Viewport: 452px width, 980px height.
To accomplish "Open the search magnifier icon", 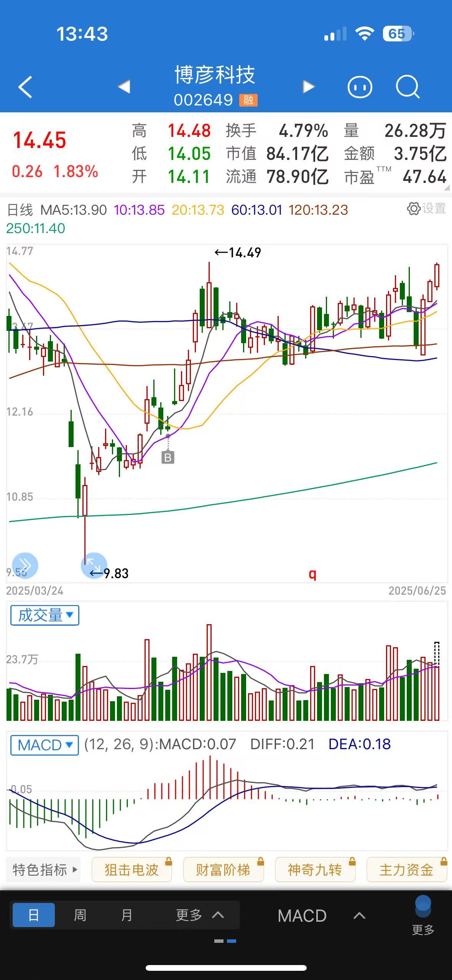I will point(408,87).
